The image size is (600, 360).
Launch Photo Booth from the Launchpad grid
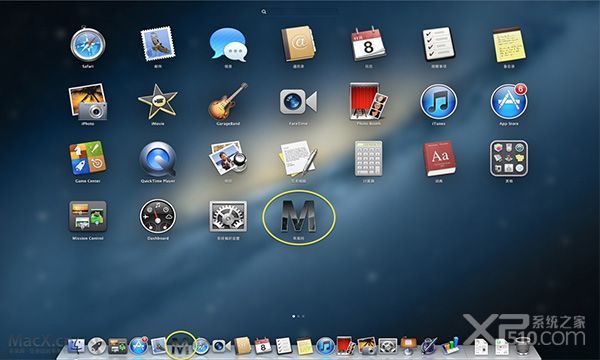368,101
